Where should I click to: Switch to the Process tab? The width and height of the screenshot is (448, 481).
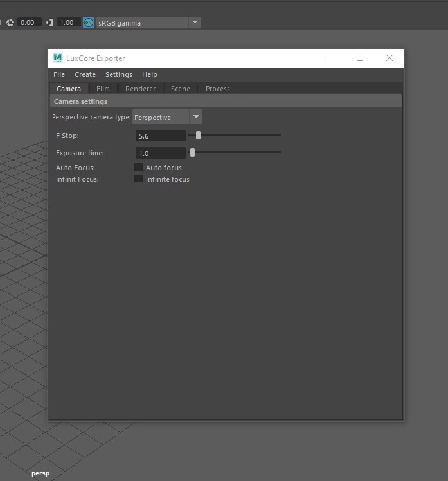tap(218, 89)
